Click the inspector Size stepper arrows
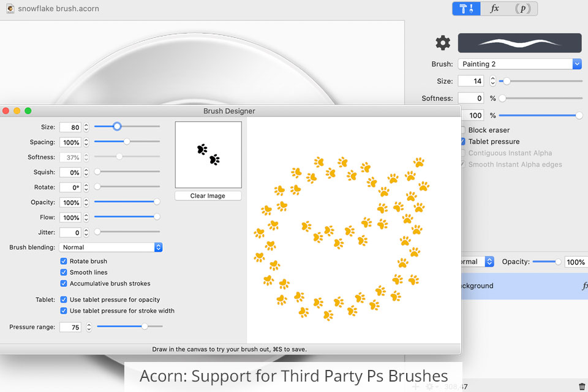This screenshot has height=392, width=588. click(492, 81)
